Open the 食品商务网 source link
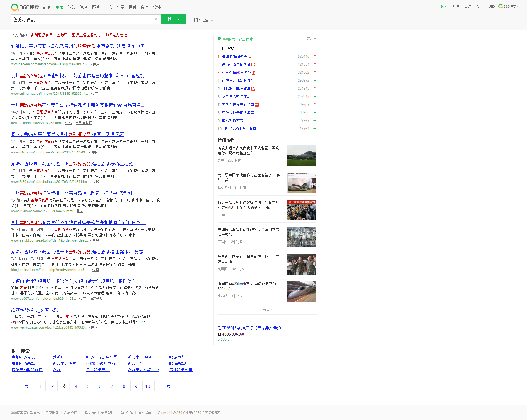This screenshot has height=420, width=527. coord(84,123)
